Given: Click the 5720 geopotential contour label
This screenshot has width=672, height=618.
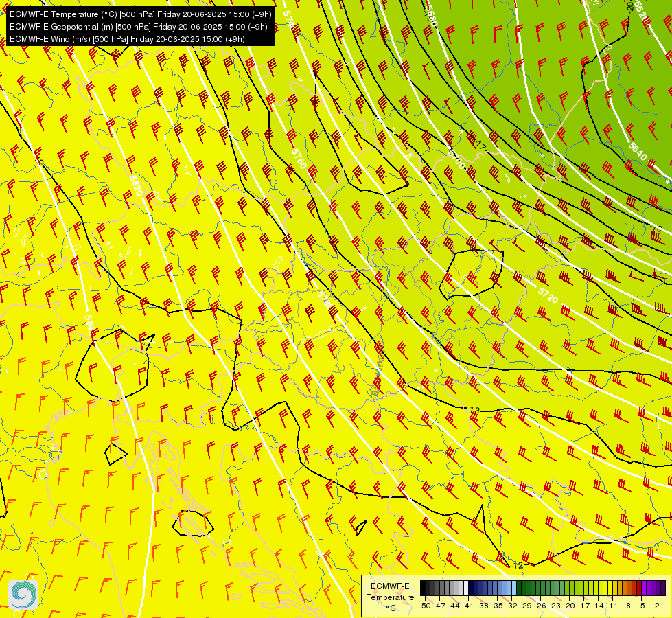Looking at the screenshot, I should [548, 295].
